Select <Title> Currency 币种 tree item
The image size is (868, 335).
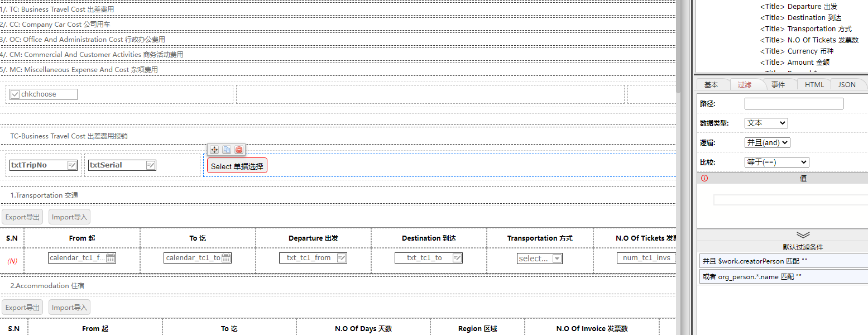click(x=797, y=51)
